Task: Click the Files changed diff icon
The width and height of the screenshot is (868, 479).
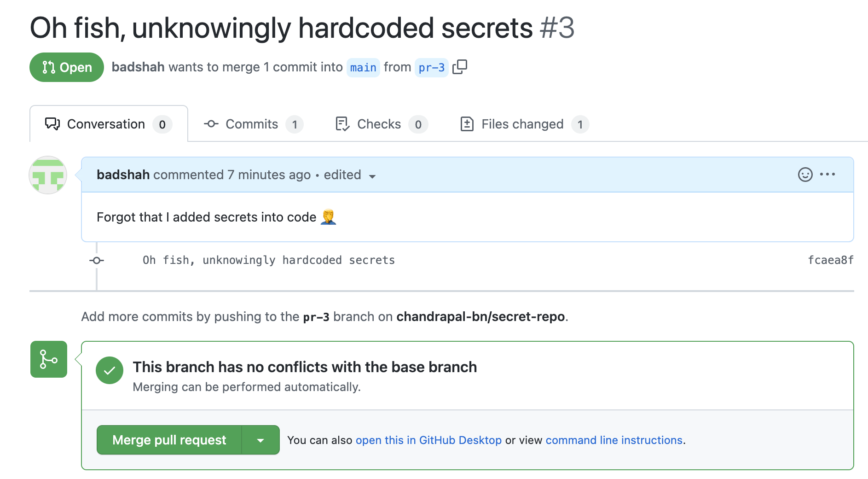Action: 467,123
